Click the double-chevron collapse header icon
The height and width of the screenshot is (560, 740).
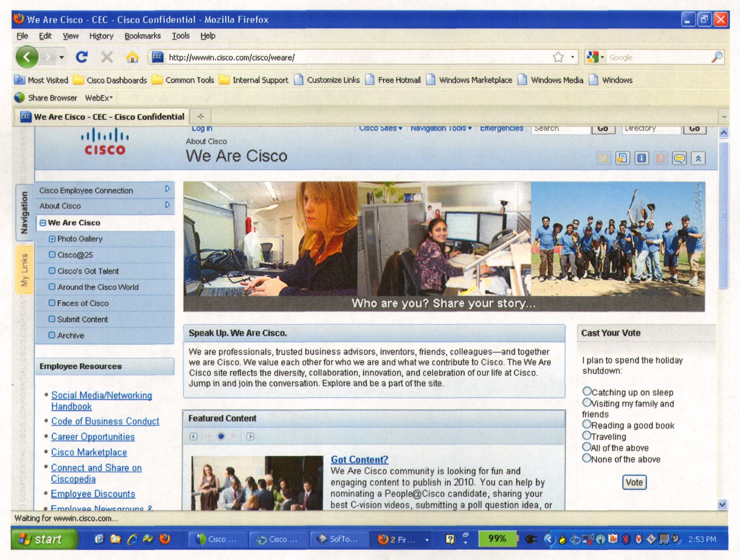point(698,158)
